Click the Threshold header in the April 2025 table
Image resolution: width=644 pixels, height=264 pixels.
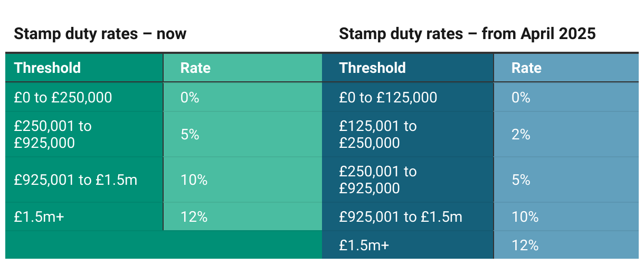click(x=372, y=68)
